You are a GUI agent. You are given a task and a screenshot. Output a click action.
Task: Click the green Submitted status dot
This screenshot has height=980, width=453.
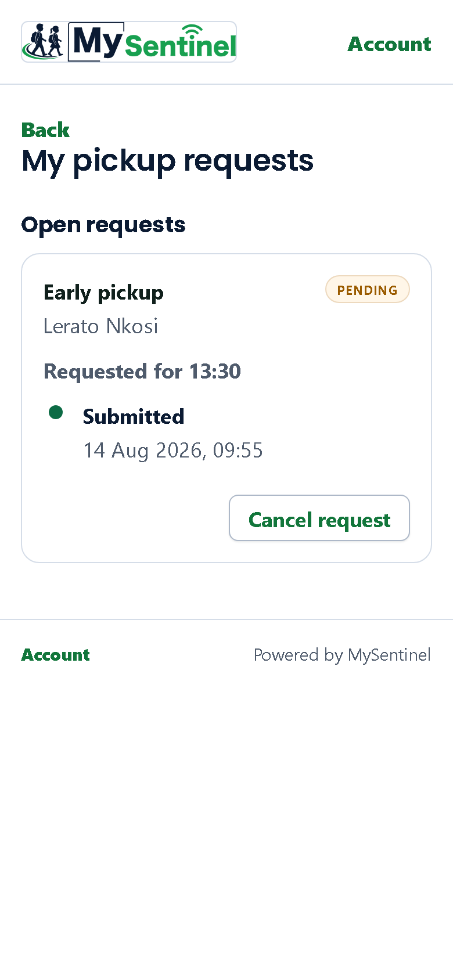tap(56, 412)
